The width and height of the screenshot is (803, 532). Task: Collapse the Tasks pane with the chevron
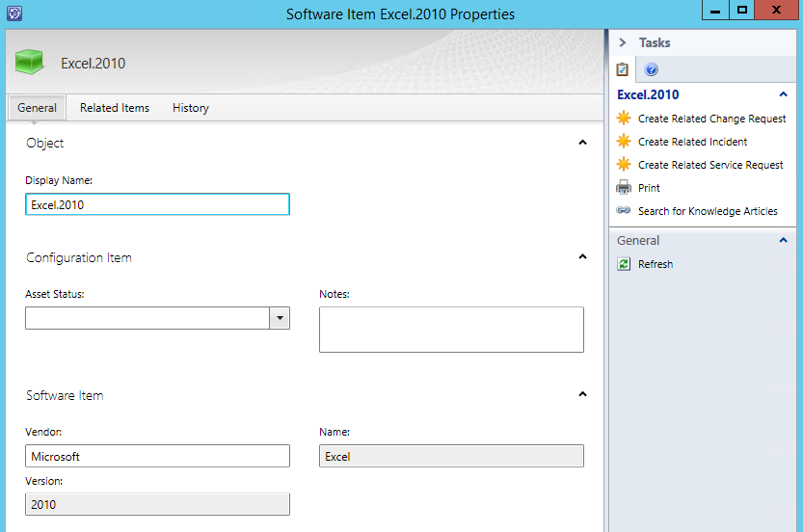[x=623, y=42]
